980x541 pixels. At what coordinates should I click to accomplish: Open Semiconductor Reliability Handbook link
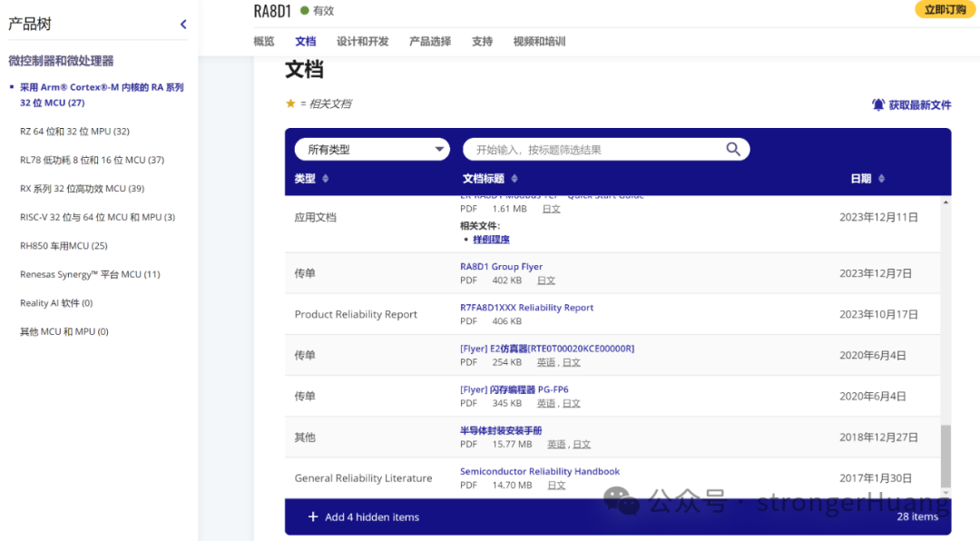tap(540, 472)
